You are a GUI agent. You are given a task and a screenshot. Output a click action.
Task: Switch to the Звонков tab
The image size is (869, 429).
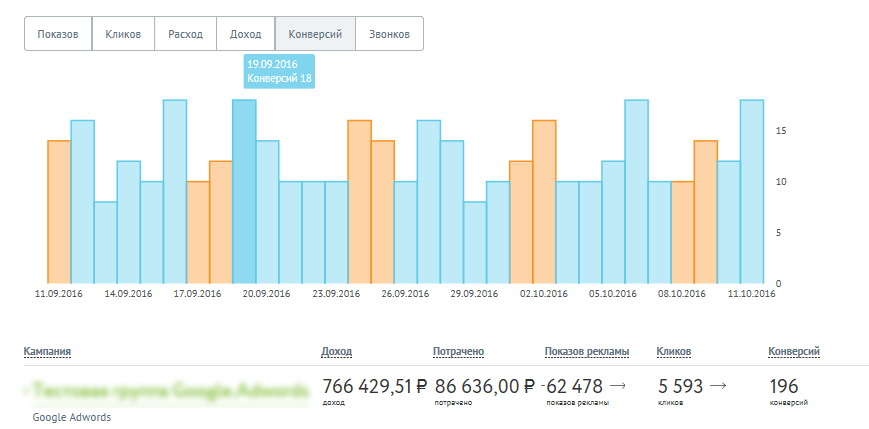tap(389, 34)
